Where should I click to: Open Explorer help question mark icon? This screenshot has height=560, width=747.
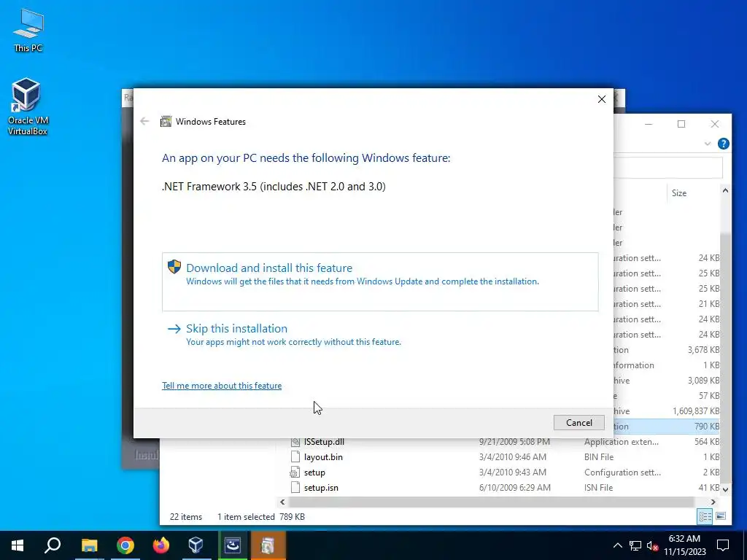[x=723, y=144]
